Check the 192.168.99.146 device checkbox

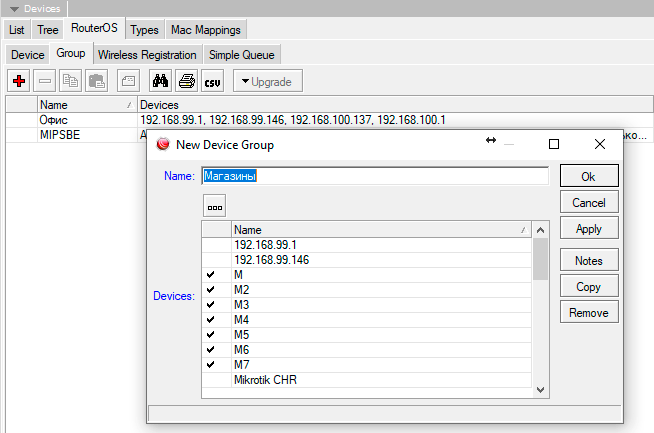tap(211, 259)
